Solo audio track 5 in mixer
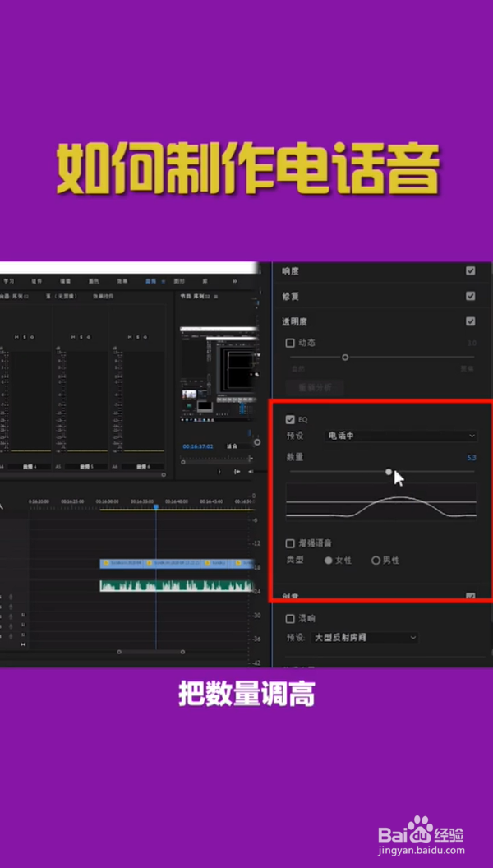The width and height of the screenshot is (493, 868). pyautogui.click(x=81, y=337)
